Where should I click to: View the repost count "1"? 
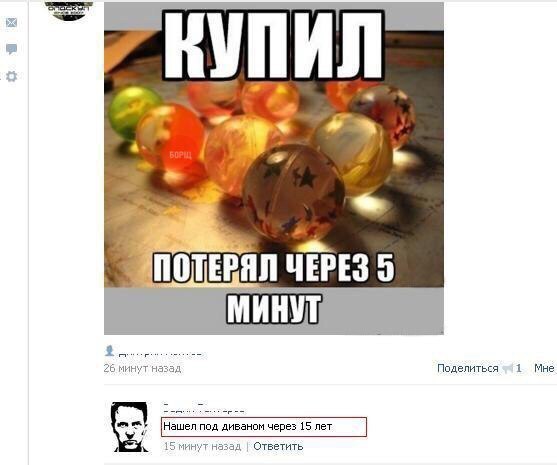click(519, 368)
